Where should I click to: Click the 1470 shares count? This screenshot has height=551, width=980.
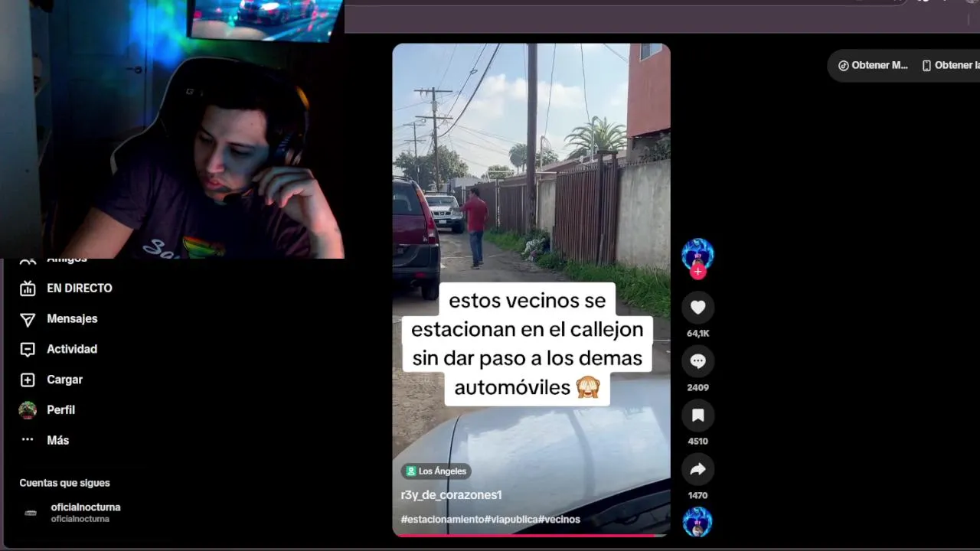(x=697, y=496)
